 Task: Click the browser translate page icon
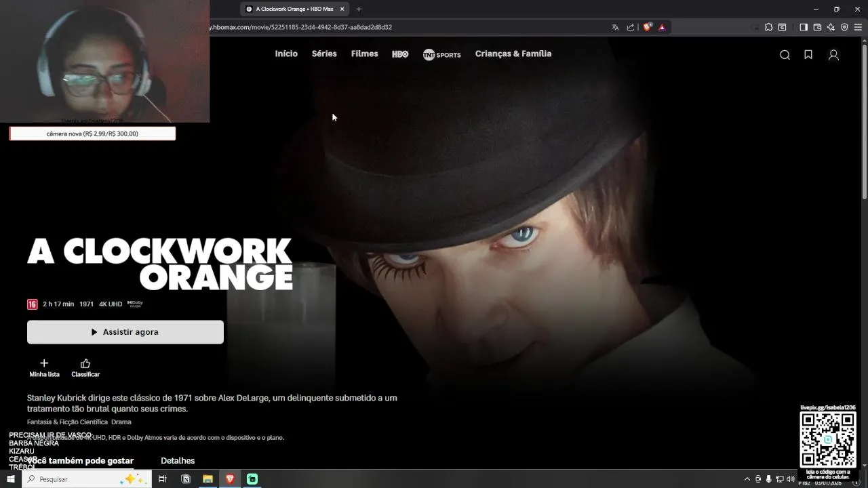[x=615, y=27]
